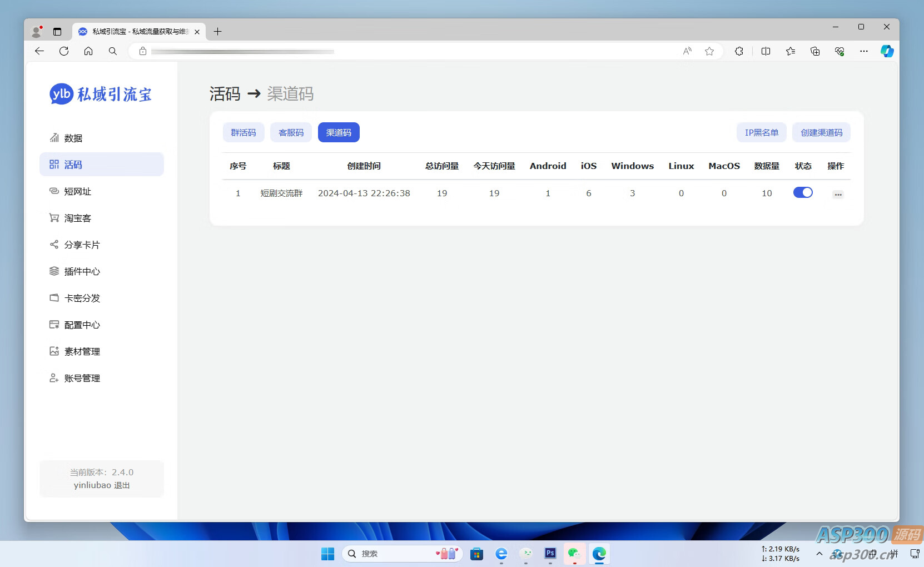The image size is (924, 567).
Task: Click the 卡密分发 sidebar icon
Action: click(x=54, y=298)
